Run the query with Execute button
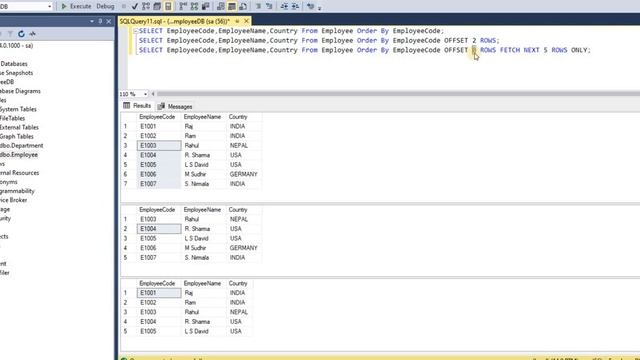Image resolution: width=640 pixels, height=360 pixels. 76,7
